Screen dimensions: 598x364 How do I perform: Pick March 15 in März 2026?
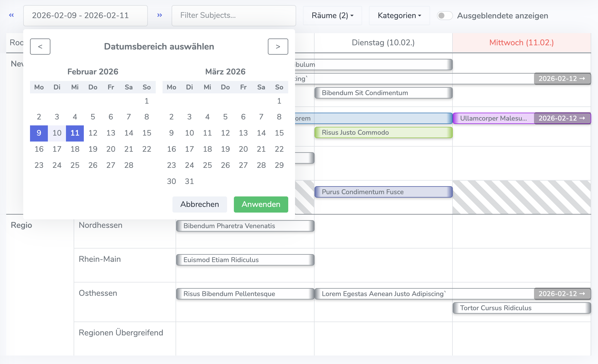pyautogui.click(x=279, y=133)
